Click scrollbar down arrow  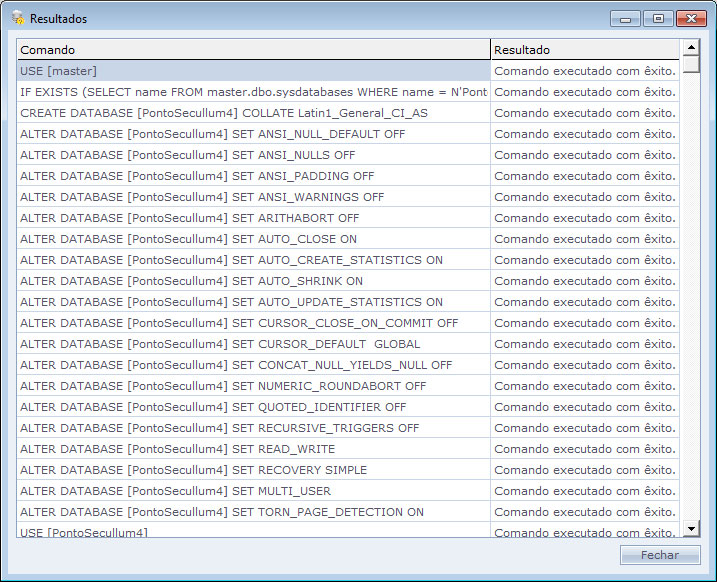point(691,528)
